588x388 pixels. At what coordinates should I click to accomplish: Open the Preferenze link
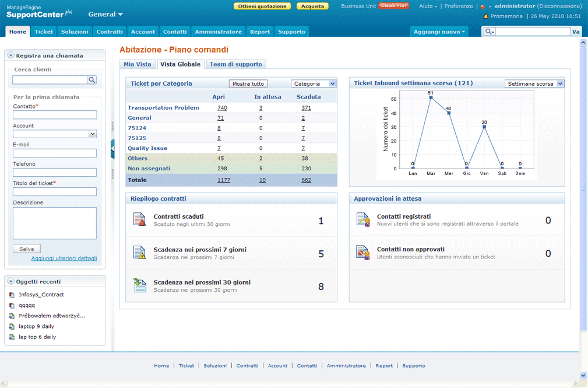click(x=459, y=6)
